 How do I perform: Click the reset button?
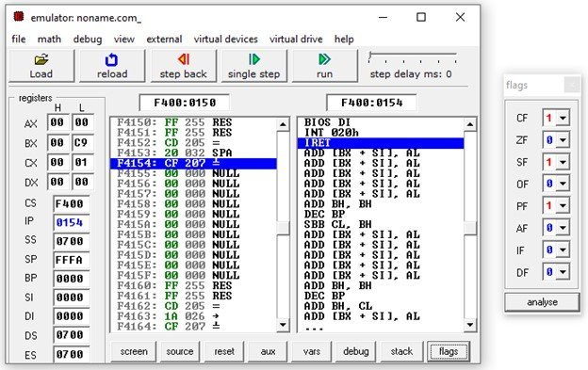tap(224, 352)
